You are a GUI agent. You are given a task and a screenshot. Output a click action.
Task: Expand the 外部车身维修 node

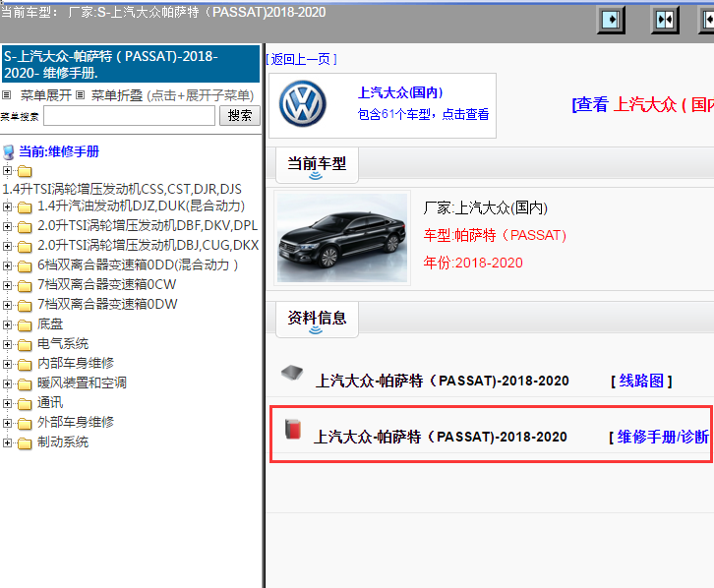[7, 423]
